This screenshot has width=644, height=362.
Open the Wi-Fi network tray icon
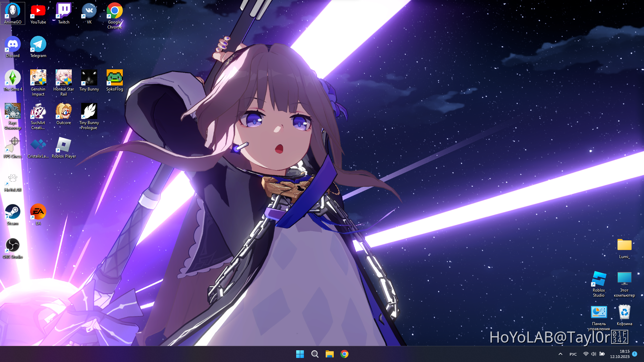(586, 354)
